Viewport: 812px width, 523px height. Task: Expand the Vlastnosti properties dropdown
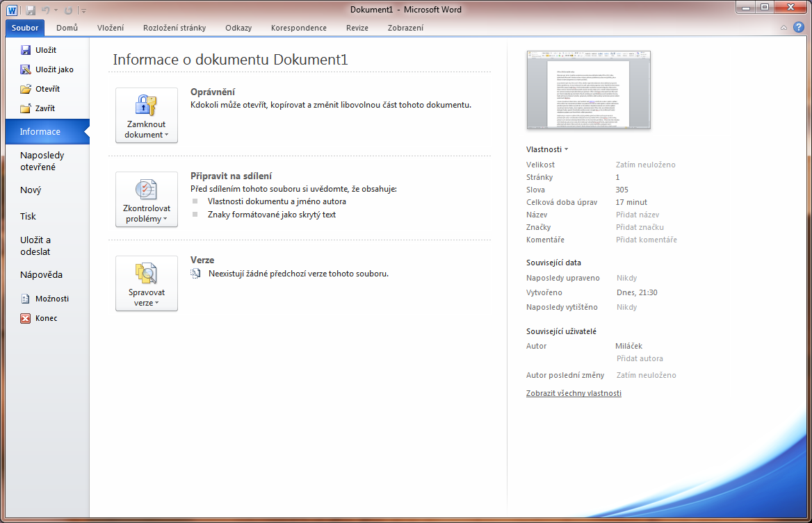[547, 149]
